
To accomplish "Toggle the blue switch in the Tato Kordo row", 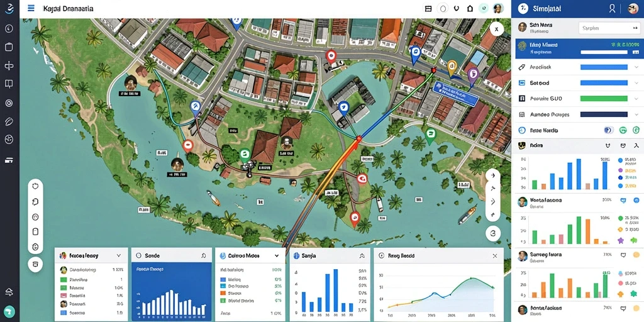I will click(x=608, y=130).
